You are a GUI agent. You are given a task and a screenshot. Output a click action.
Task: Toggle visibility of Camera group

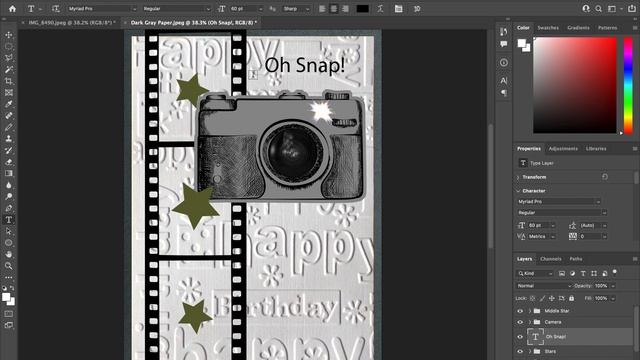[520, 322]
